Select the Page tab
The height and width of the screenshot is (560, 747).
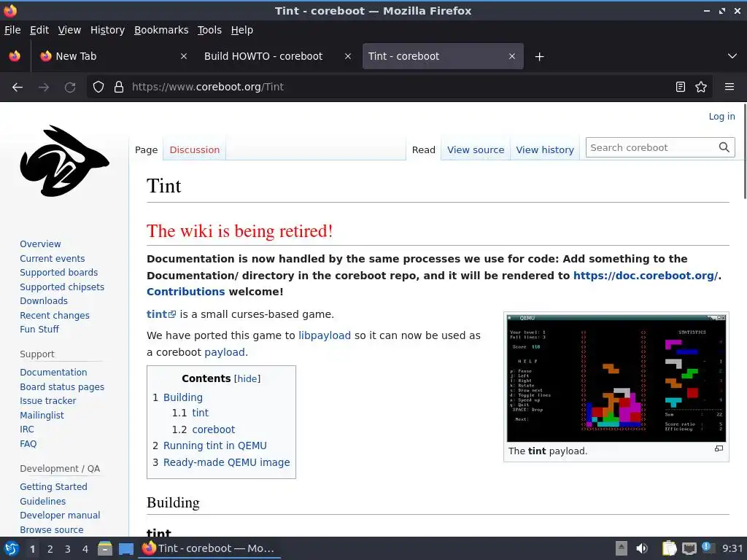146,149
